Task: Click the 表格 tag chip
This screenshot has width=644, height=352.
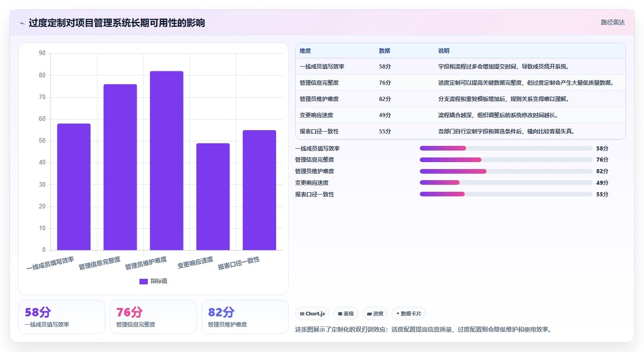Action: (x=346, y=314)
